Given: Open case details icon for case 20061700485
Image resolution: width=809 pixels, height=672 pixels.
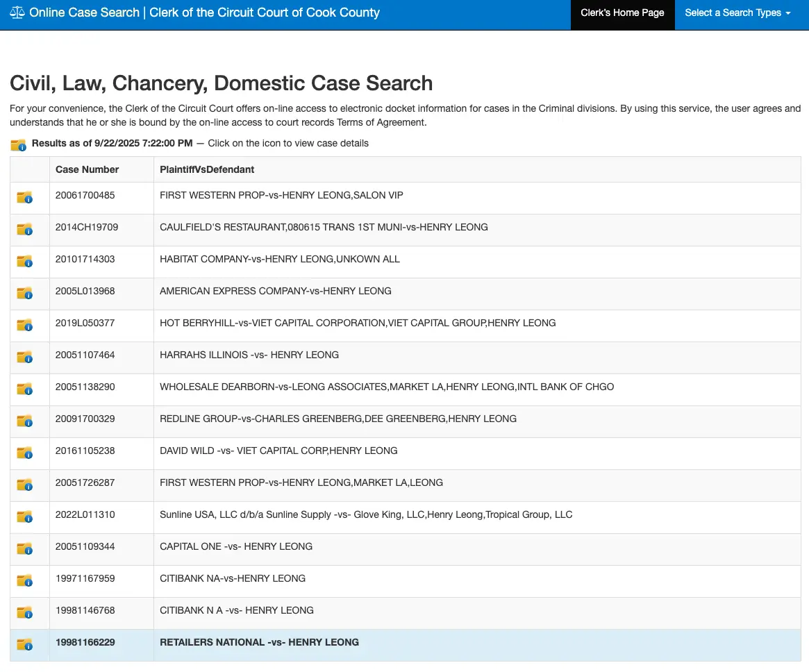Looking at the screenshot, I should point(25,197).
